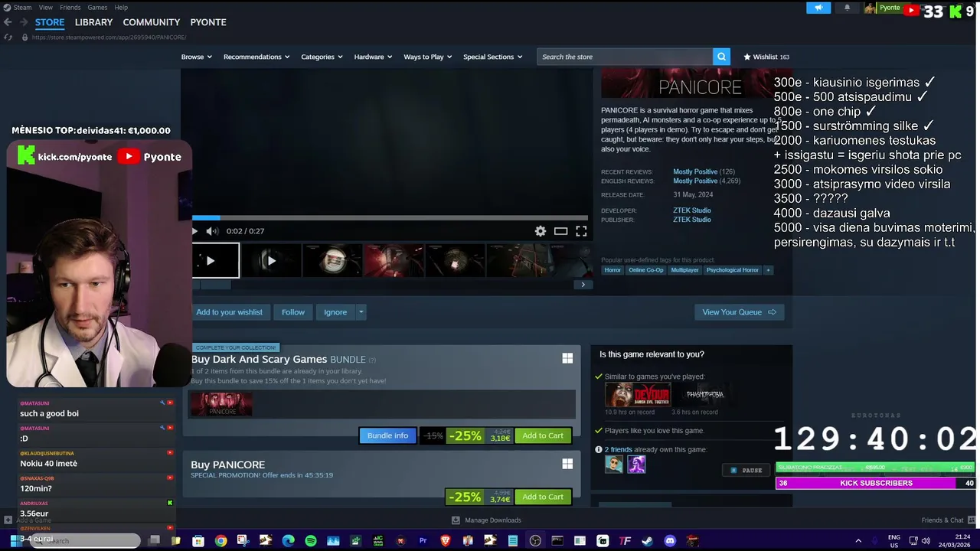The image size is (980, 551).
Task: Open Google Chrome from the taskbar
Action: pos(220,541)
